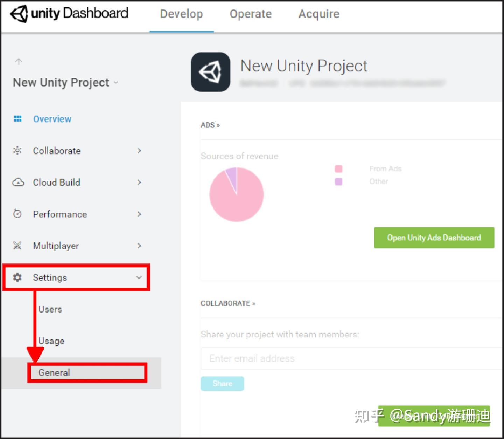Click Open Unity Ads Dashboard
504x439 pixels.
coord(434,238)
